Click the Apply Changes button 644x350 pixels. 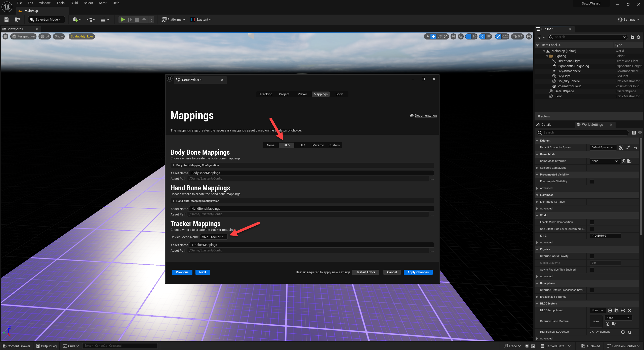[418, 272]
